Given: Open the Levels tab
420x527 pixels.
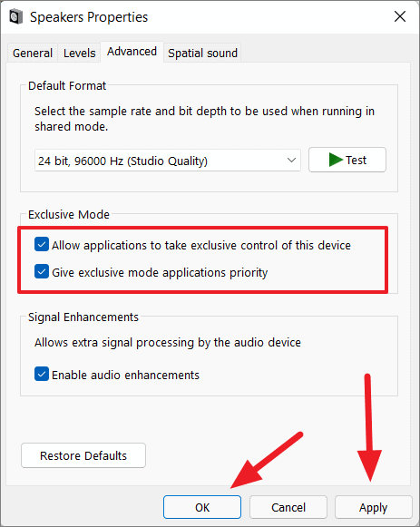Looking at the screenshot, I should [79, 53].
